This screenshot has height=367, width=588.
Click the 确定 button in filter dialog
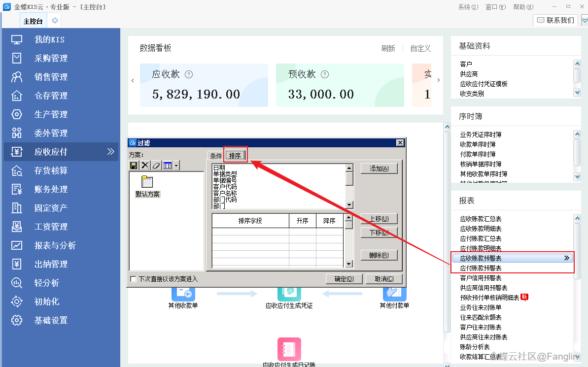pyautogui.click(x=344, y=279)
